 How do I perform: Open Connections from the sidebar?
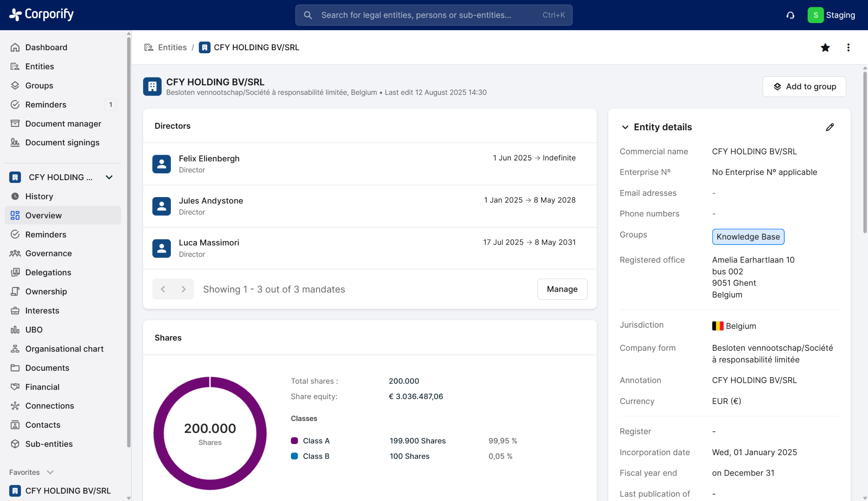click(x=50, y=405)
